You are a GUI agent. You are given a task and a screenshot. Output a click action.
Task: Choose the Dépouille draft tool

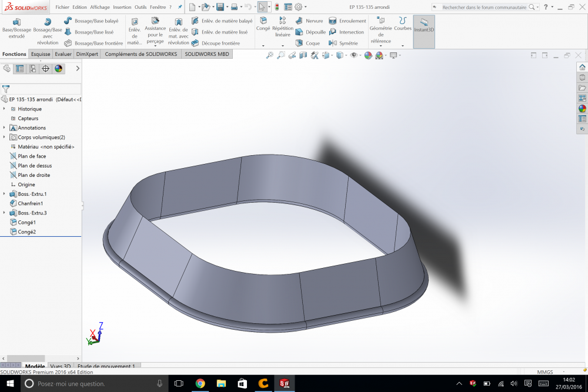point(310,32)
